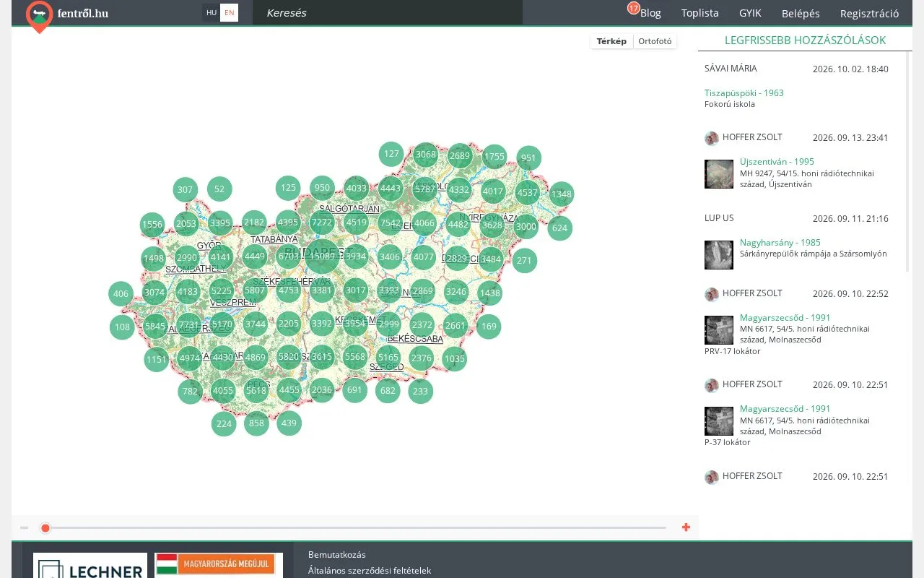Zoom in with the red plus icon
The height and width of the screenshot is (578, 924).
(686, 527)
